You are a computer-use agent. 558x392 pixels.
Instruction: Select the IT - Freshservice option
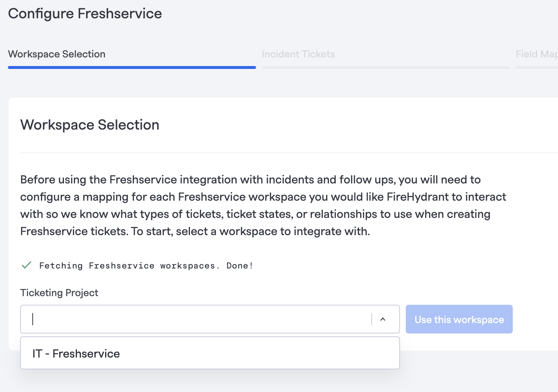(x=76, y=354)
